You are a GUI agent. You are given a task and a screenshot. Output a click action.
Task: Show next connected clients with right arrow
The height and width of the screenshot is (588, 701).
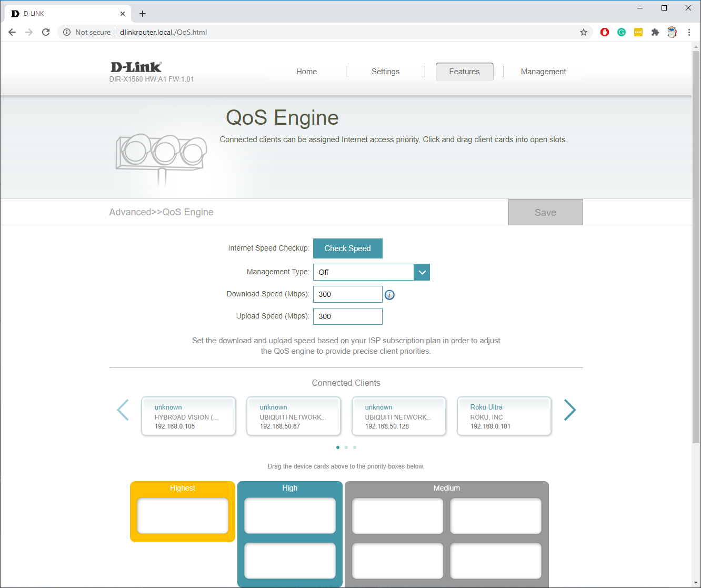[x=570, y=410]
